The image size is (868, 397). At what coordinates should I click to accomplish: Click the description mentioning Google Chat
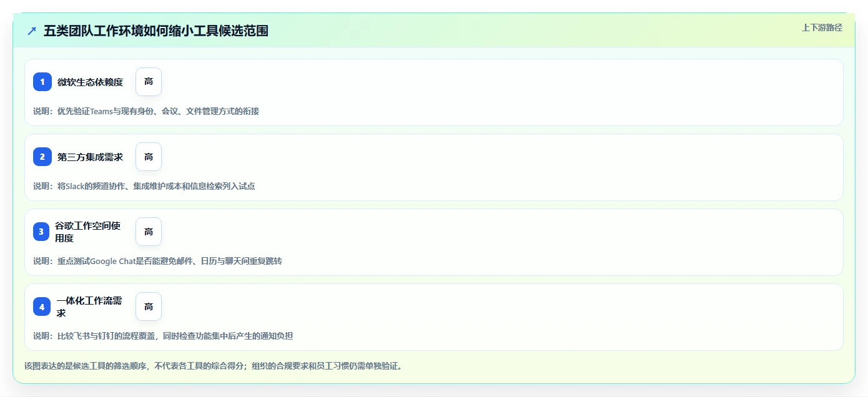click(x=157, y=261)
